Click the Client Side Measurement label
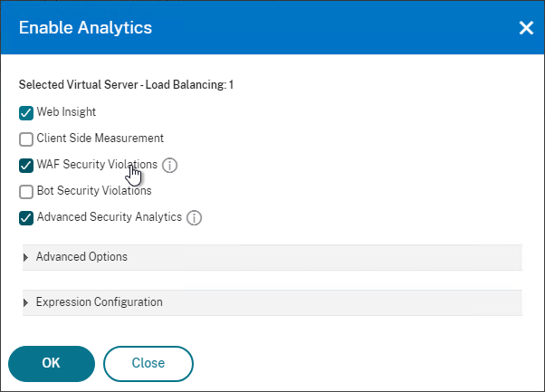Screen dimensions: 545x392 point(100,138)
